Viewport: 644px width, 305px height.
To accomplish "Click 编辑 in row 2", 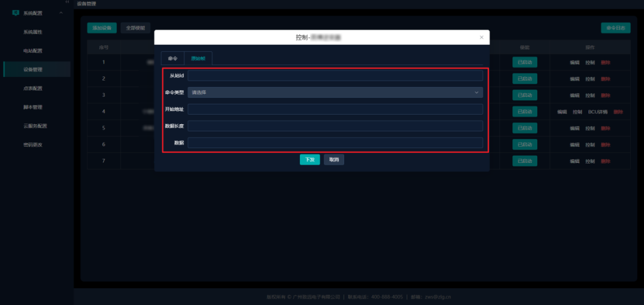I will (575, 79).
